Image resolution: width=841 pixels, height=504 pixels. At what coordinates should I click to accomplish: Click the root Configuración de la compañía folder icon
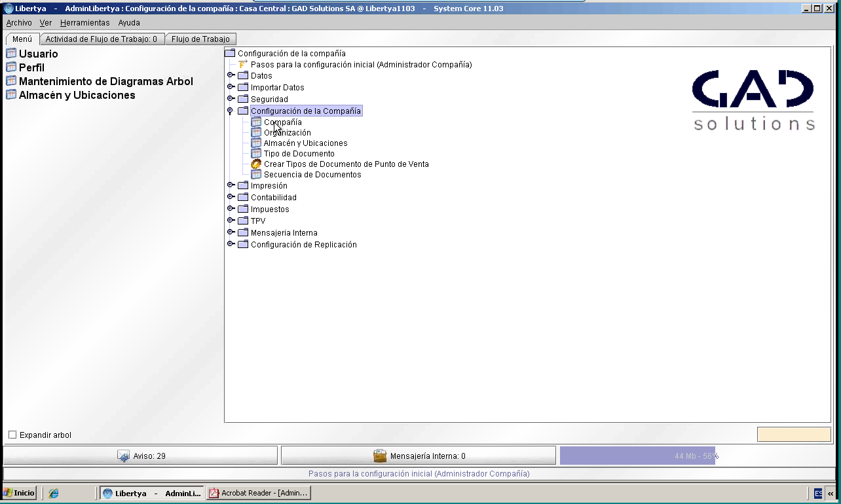(x=230, y=53)
